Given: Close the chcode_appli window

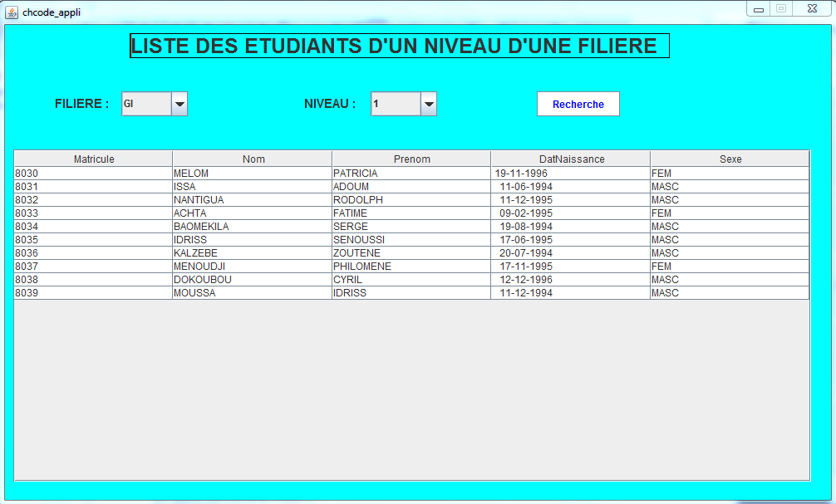Looking at the screenshot, I should pos(812,9).
